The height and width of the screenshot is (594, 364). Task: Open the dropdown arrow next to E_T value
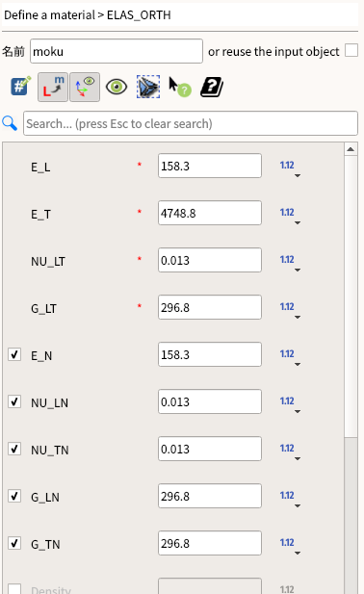298,222
